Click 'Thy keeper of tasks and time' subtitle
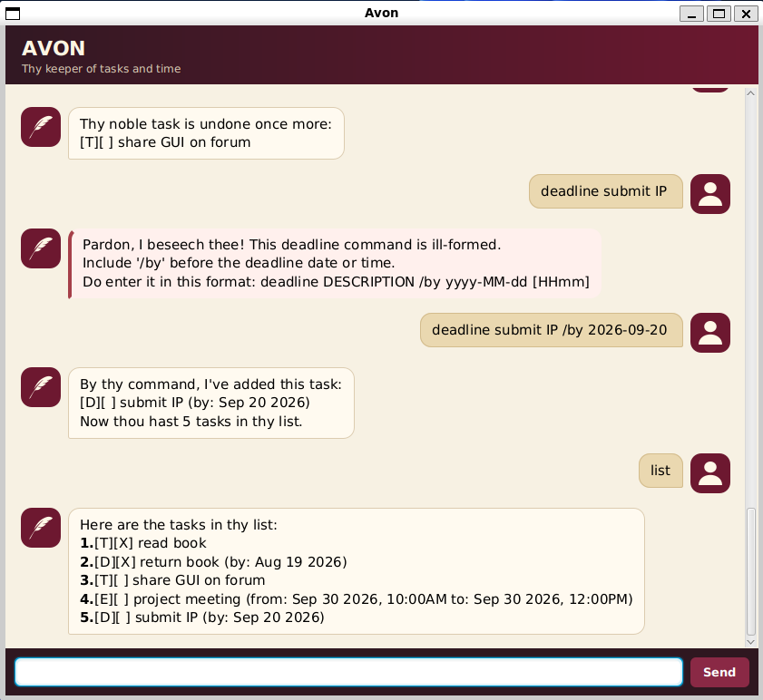The width and height of the screenshot is (763, 700). 102,69
